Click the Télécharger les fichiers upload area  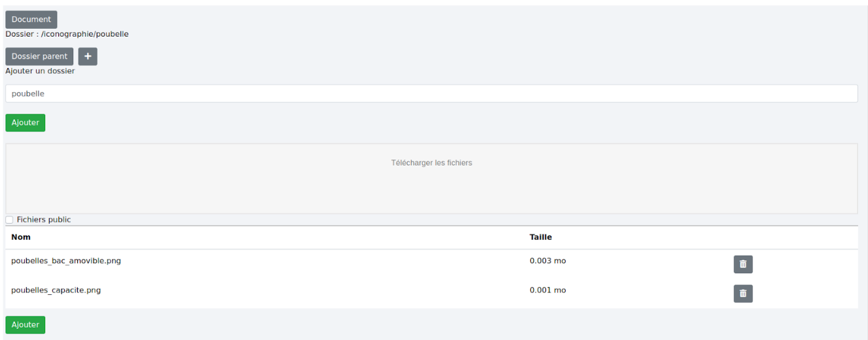click(431, 178)
